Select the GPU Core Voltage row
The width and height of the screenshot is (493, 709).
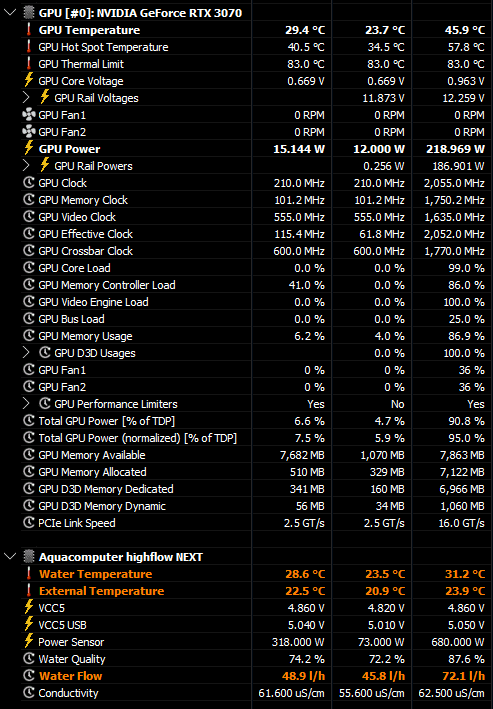click(256, 80)
